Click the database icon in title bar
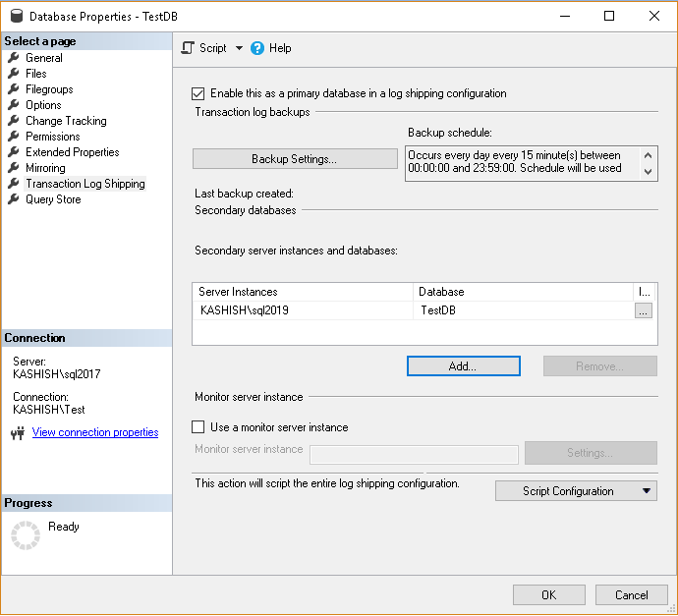The width and height of the screenshot is (678, 616). pyautogui.click(x=16, y=17)
